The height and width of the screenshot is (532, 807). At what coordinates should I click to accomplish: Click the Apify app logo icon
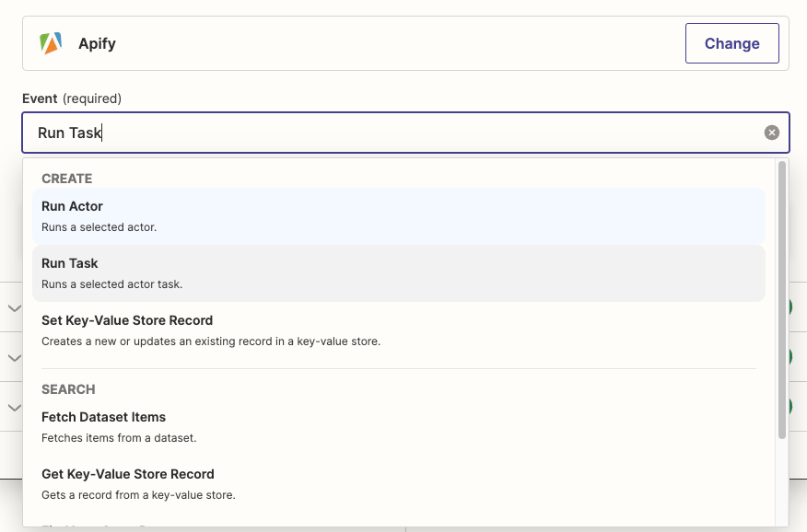pyautogui.click(x=51, y=43)
